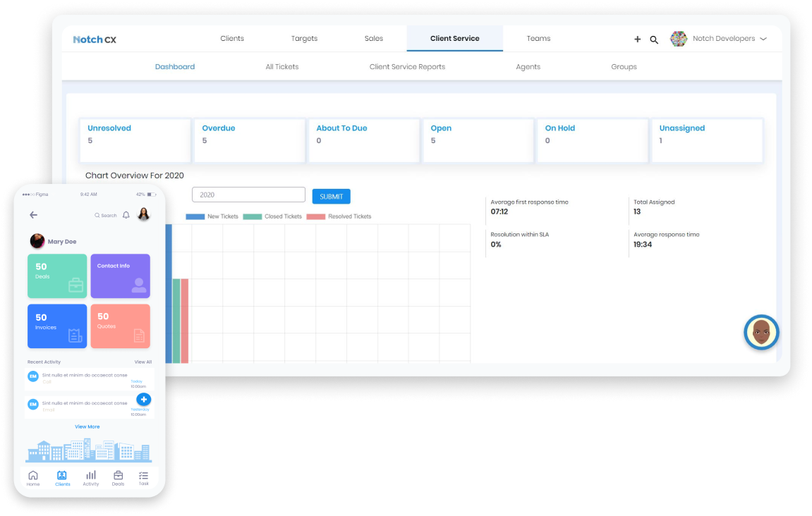Click the New Tickets legend swatch
Image resolution: width=812 pixels, height=516 pixels.
coord(195,216)
